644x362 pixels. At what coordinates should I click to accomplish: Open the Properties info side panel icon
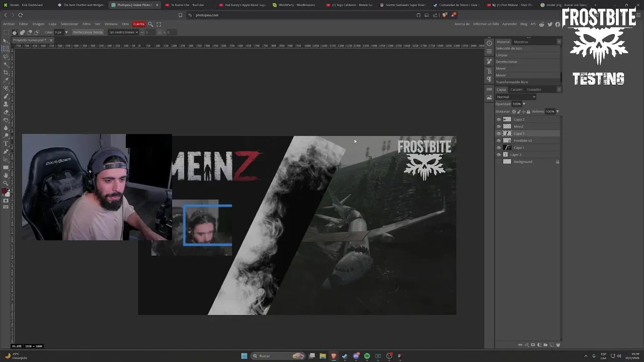click(490, 43)
